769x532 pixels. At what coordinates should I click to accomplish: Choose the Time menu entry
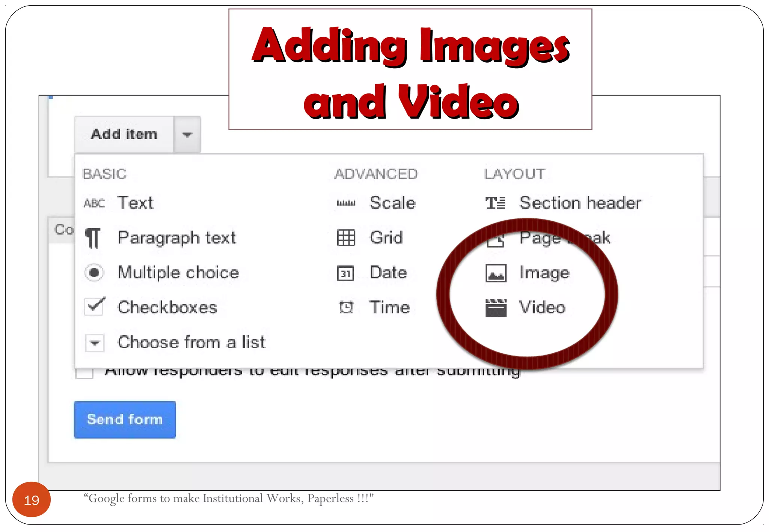pos(390,307)
